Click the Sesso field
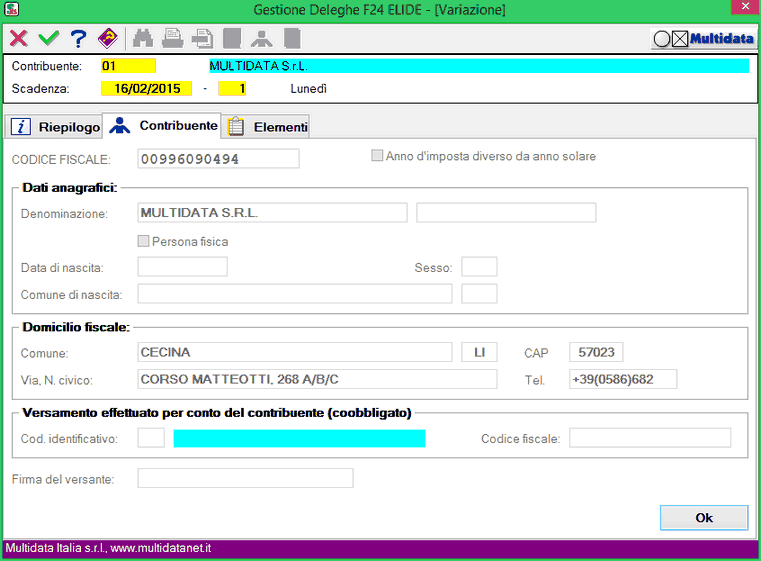The height and width of the screenshot is (561, 761). 479,267
